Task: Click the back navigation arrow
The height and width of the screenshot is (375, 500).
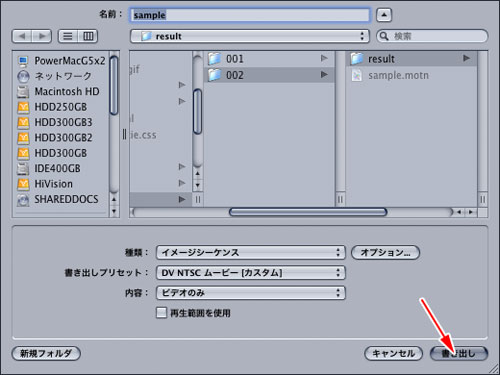Action: [x=22, y=36]
